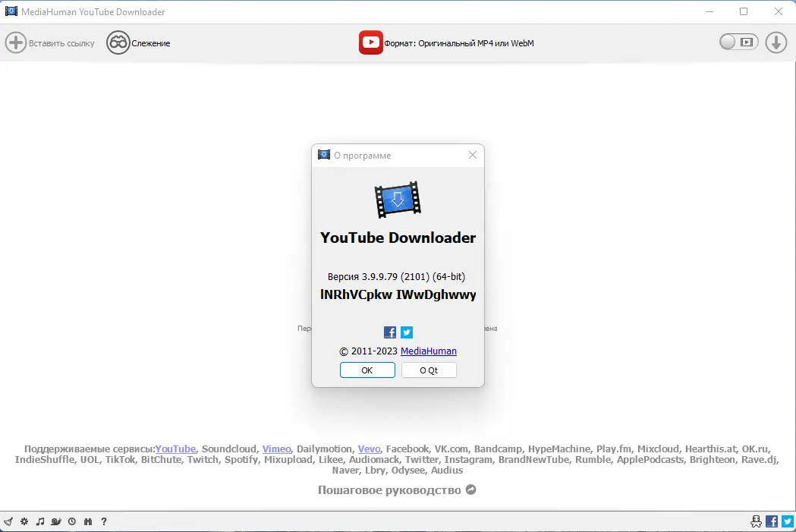The image size is (796, 532).
Task: Open the format selector 'Оригинальный MP4 или WebM'
Action: tap(458, 43)
